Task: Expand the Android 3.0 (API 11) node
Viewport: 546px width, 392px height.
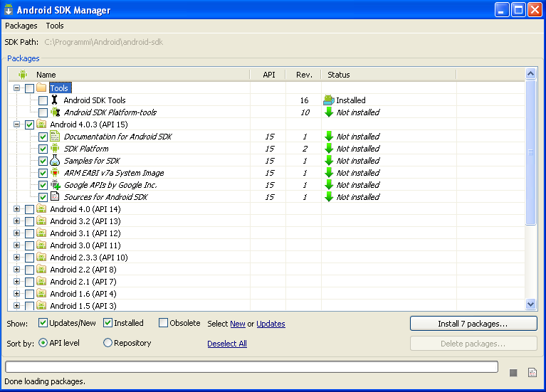Action: click(16, 245)
